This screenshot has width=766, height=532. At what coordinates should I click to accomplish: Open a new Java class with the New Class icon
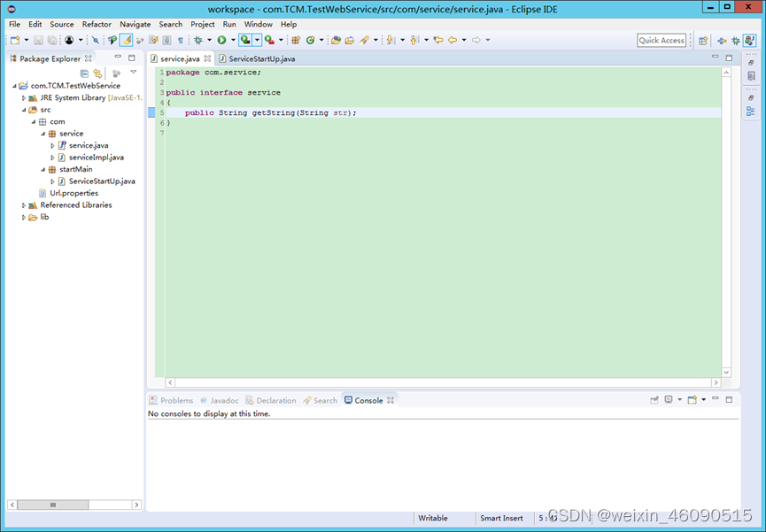pos(311,40)
